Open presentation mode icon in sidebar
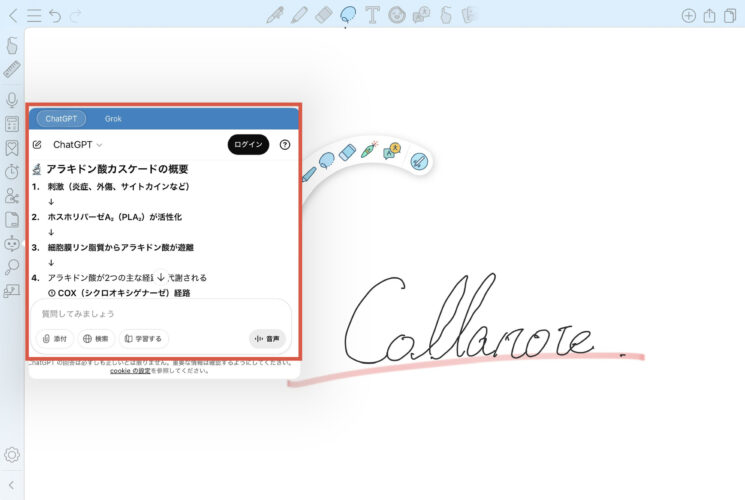745x500 pixels. point(12,290)
